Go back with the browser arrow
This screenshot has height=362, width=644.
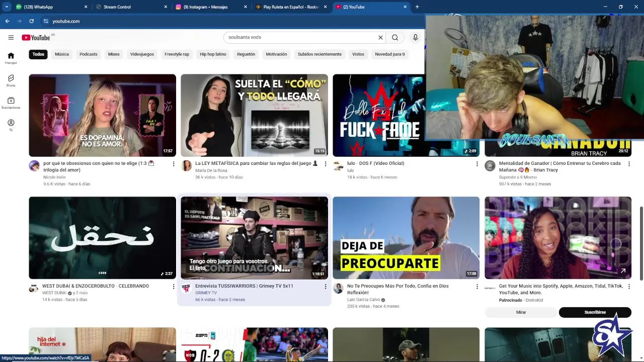click(x=7, y=21)
